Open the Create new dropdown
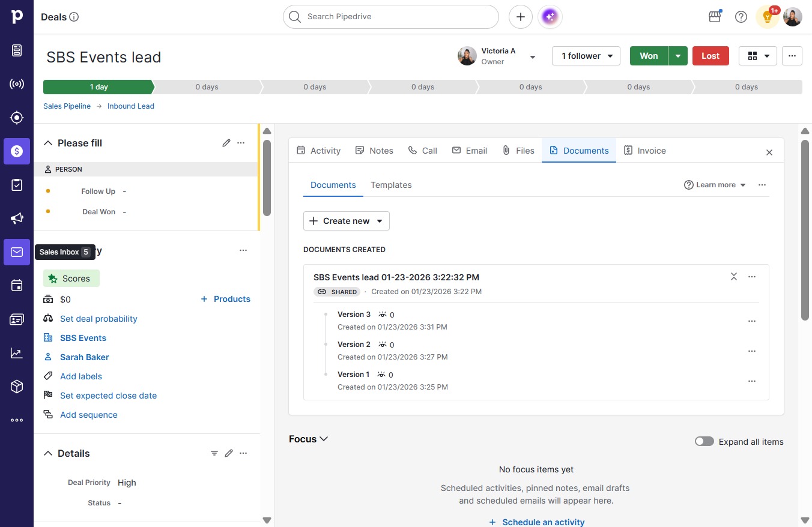Screen dimensions: 812x527 [347, 221]
